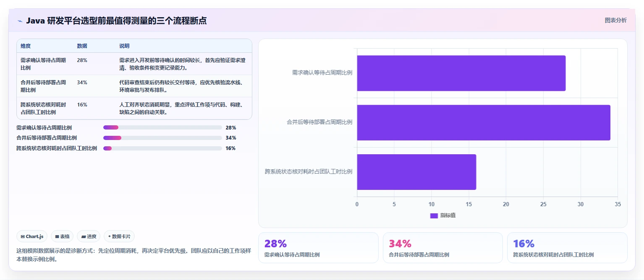Click the table cell 合并后等待部署占周期比例

pos(43,86)
